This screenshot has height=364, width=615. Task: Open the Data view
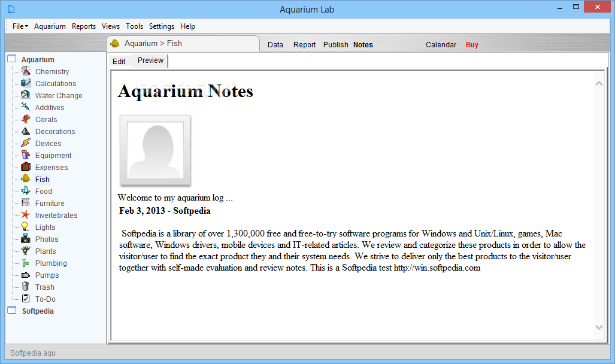pos(275,45)
